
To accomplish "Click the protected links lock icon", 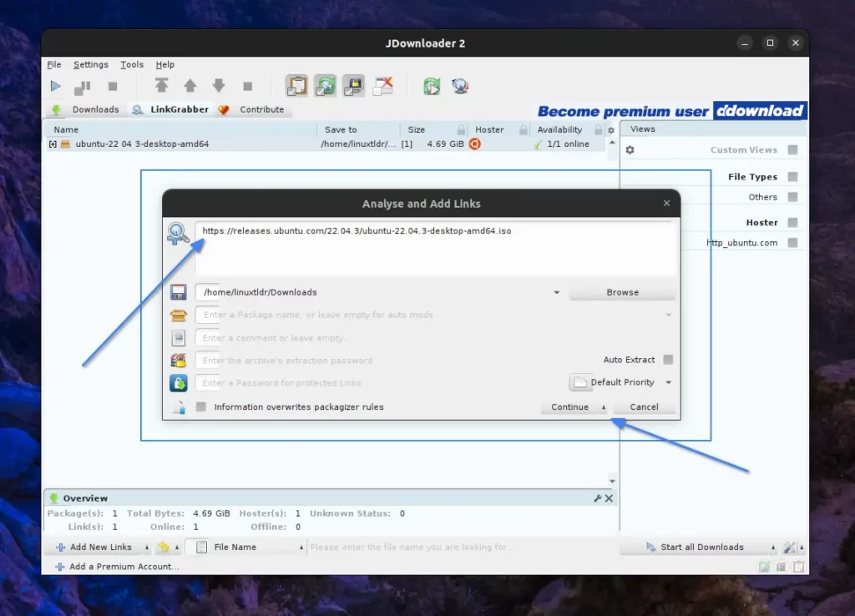I will coord(179,383).
